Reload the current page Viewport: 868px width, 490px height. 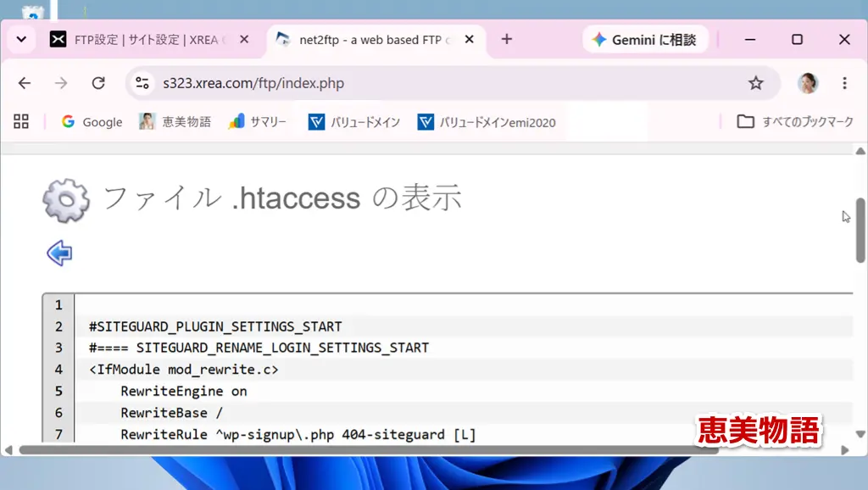pos(98,83)
